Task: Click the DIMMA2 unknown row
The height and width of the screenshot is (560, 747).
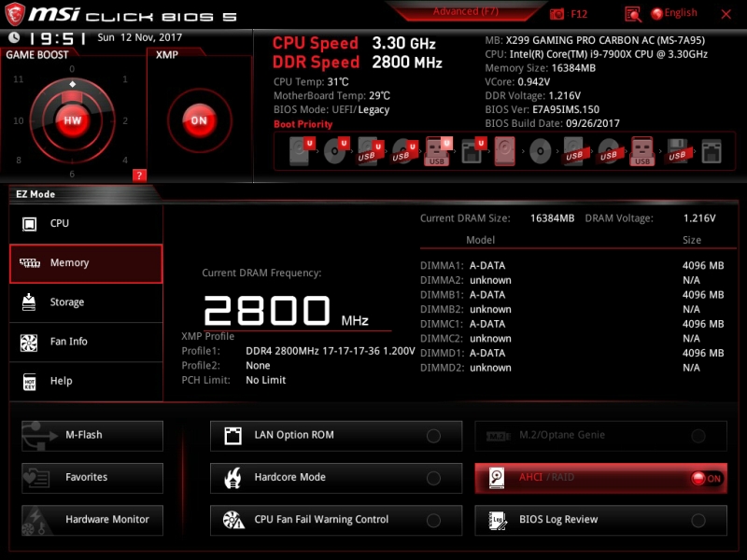Action: coord(571,280)
